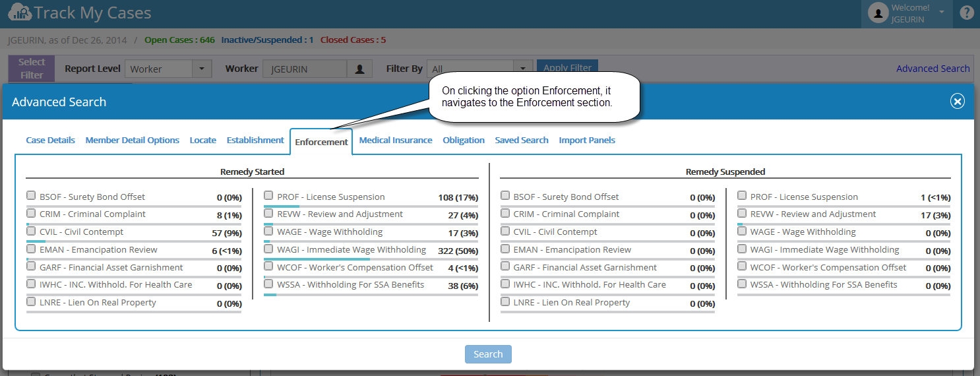Check WAGI Immediate Wage Withholding, Remedy Suspended
Image resolution: width=980 pixels, height=376 pixels.
742,249
